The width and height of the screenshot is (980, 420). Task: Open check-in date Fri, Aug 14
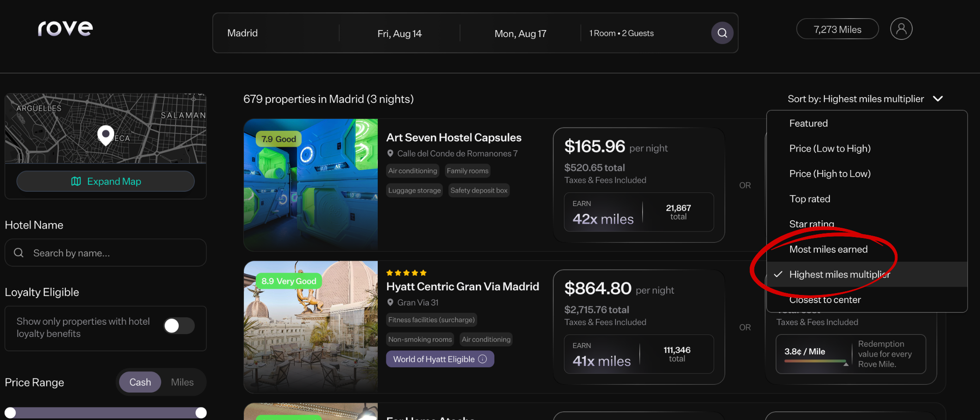[x=399, y=33]
